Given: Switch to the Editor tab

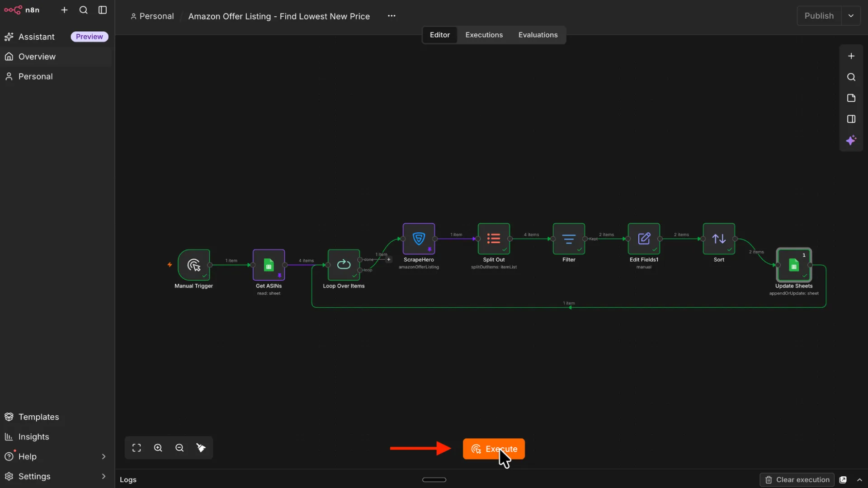Looking at the screenshot, I should tap(439, 35).
